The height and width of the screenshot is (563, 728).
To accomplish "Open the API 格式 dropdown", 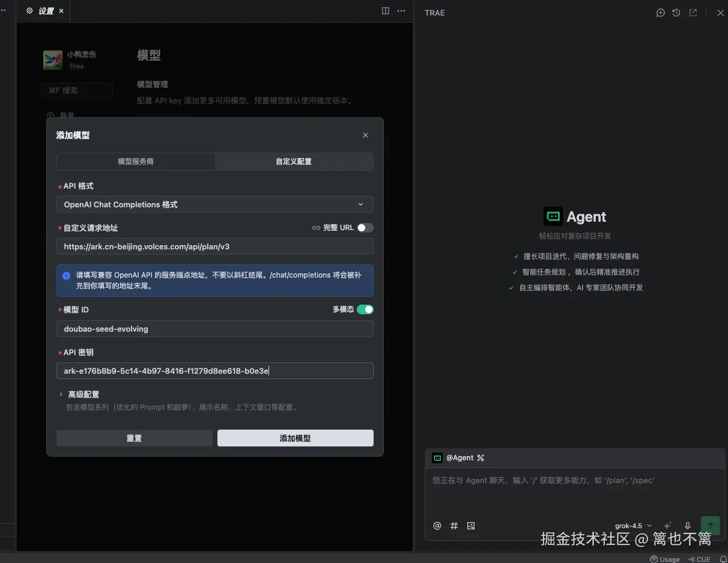I will (x=215, y=204).
